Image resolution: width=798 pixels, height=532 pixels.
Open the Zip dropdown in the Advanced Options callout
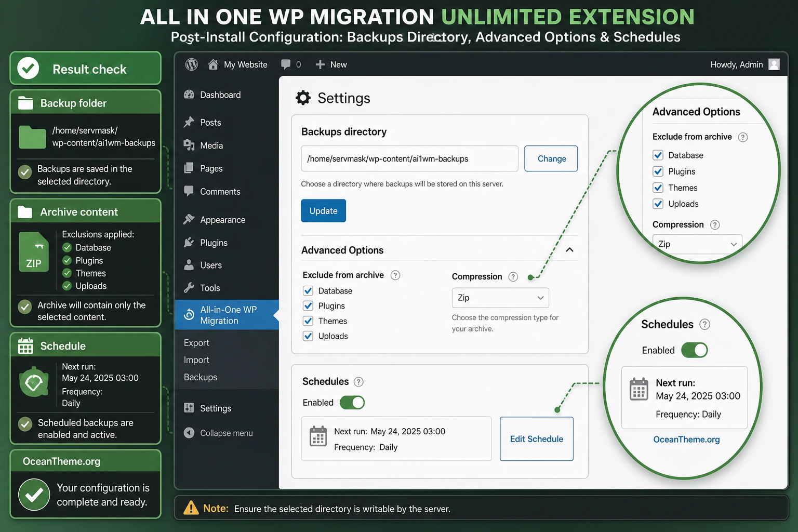click(697, 244)
